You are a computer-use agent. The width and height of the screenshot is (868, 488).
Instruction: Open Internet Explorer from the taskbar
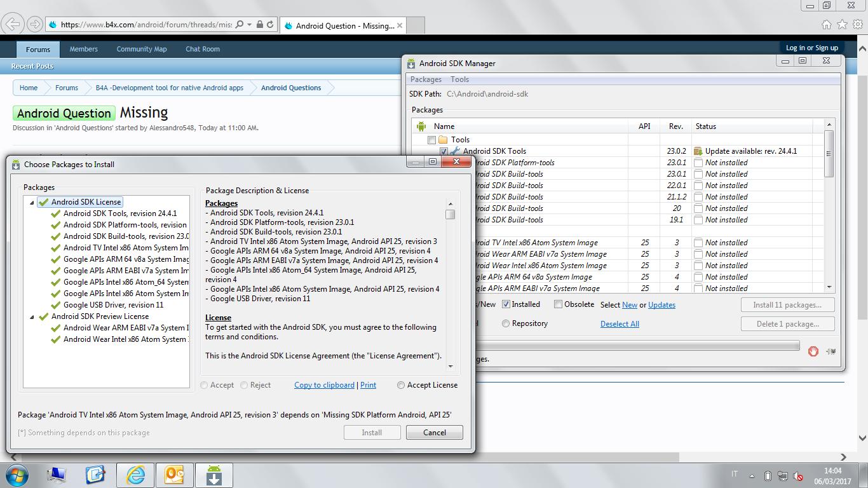[135, 475]
